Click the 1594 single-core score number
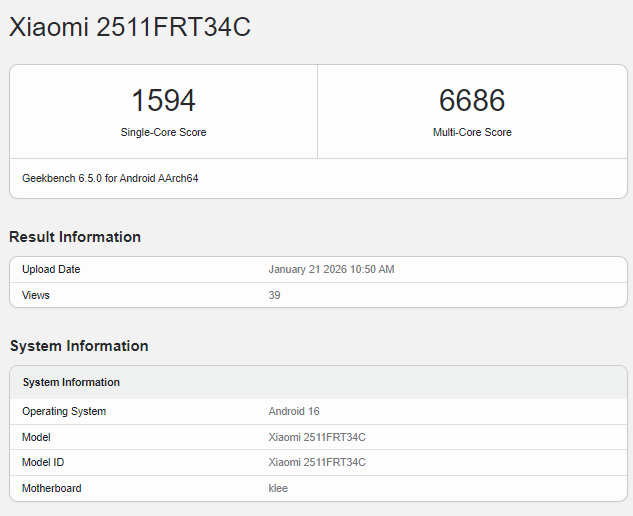633x516 pixels. [x=163, y=101]
